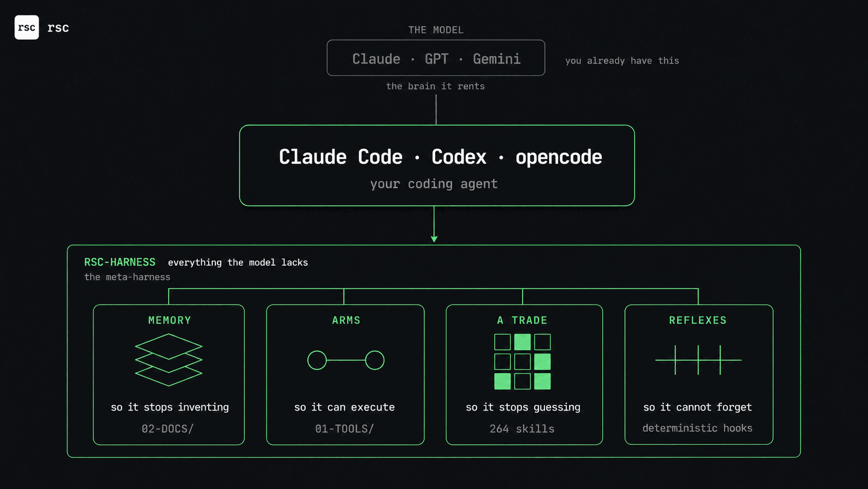This screenshot has height=489, width=868.
Task: Click the "THE MODEL" label
Action: [436, 30]
